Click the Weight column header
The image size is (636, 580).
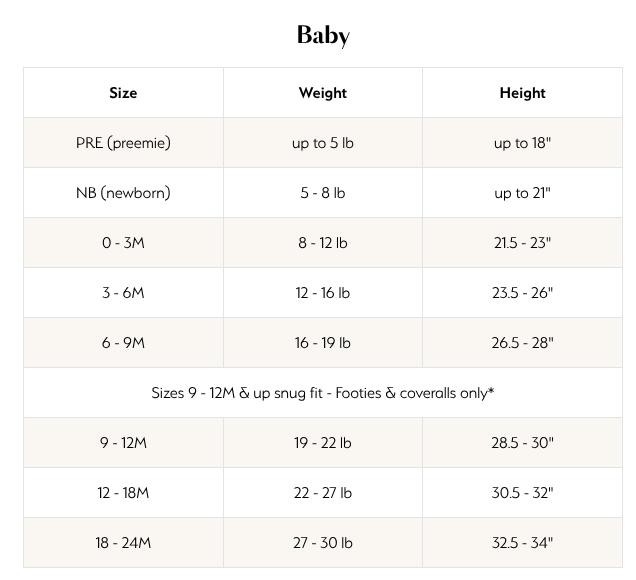tap(323, 93)
